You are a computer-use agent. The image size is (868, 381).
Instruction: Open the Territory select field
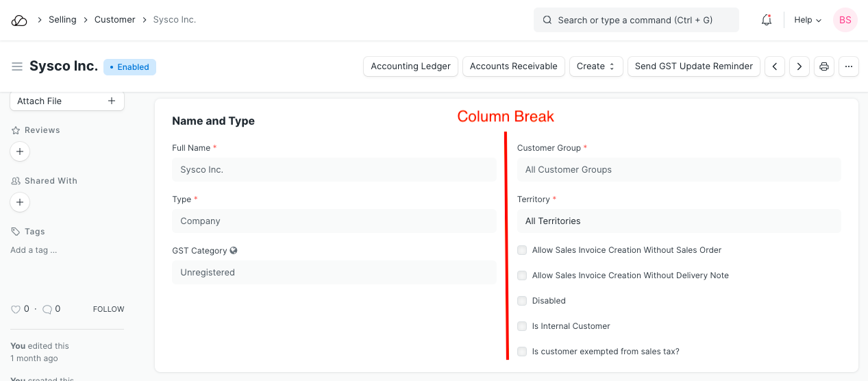tap(678, 221)
